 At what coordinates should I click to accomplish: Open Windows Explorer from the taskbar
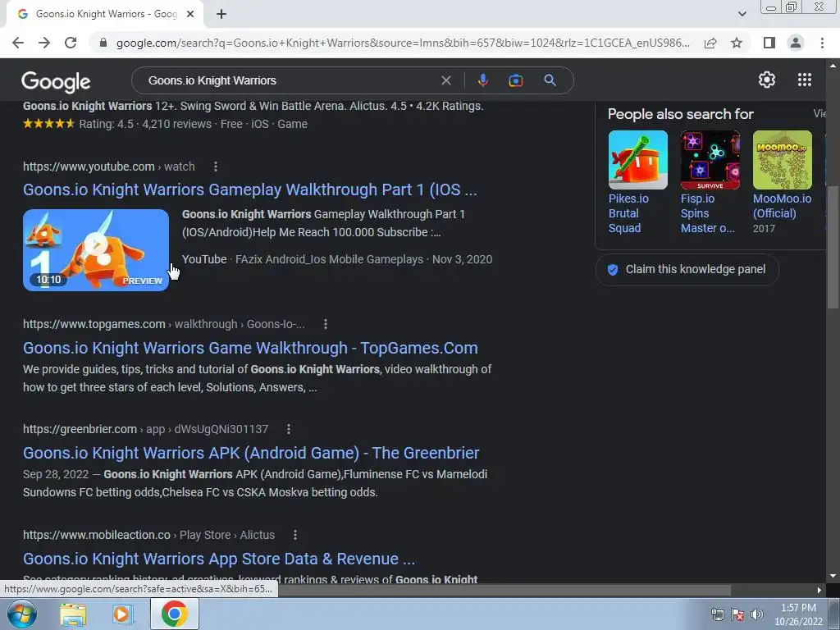[73, 614]
